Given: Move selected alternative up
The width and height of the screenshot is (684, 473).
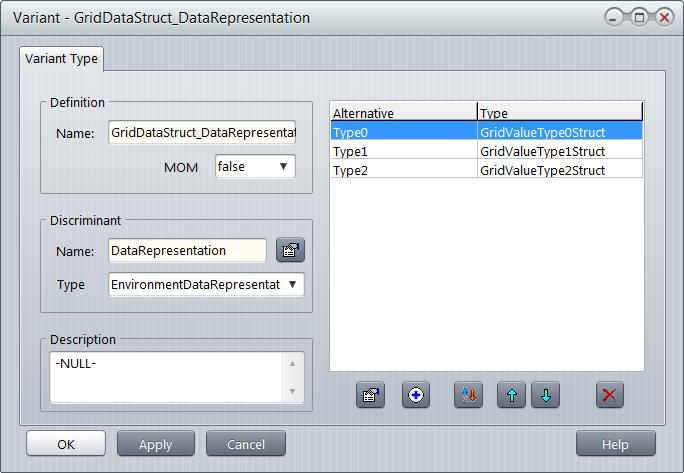Looking at the screenshot, I should (511, 395).
